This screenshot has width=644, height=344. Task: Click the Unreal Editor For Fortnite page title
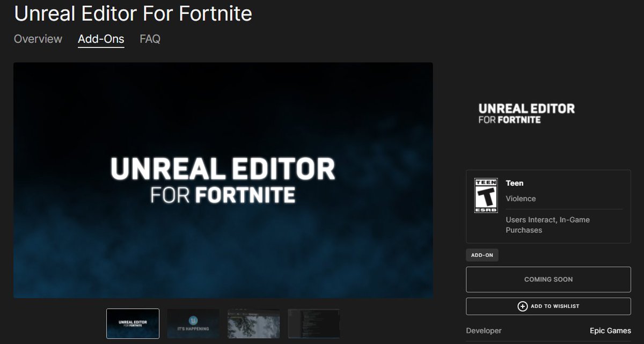[133, 13]
